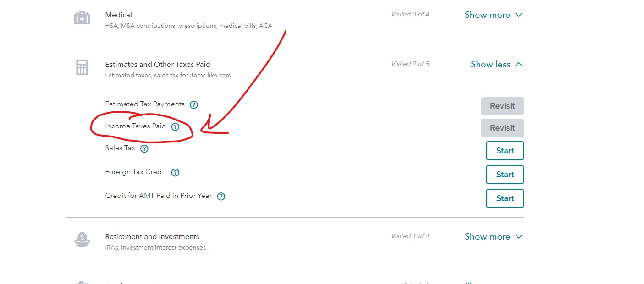Click the calculator icon for Estimates and Other Taxes
Image resolution: width=644 pixels, height=284 pixels.
[82, 68]
